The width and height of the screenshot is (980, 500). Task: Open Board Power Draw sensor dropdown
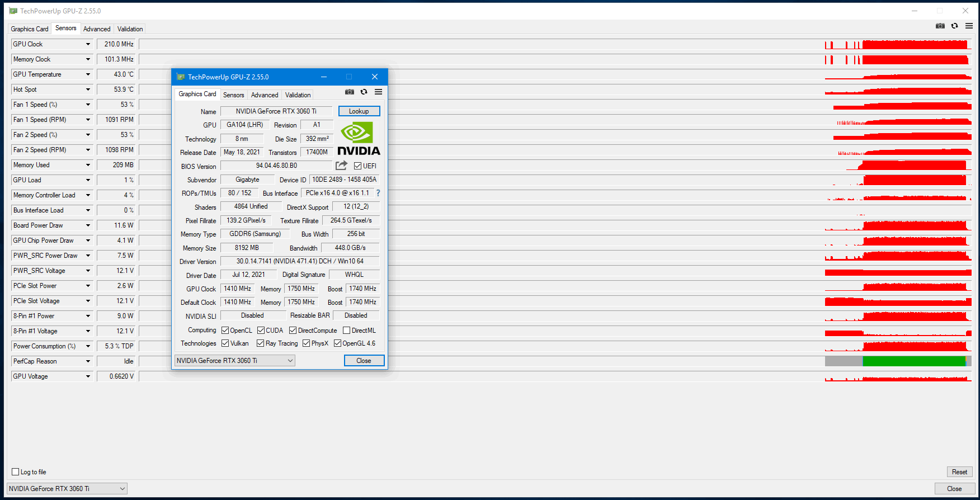(88, 225)
